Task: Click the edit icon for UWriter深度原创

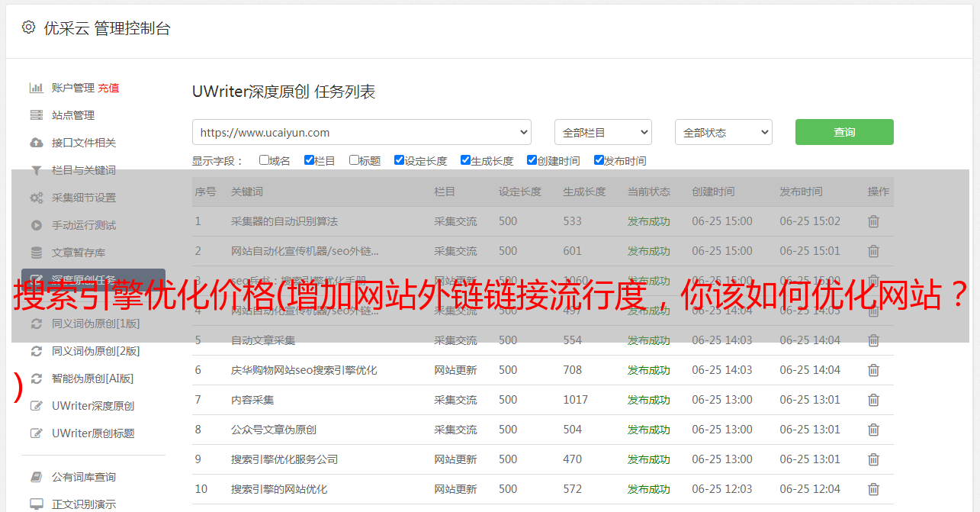Action: click(x=36, y=406)
